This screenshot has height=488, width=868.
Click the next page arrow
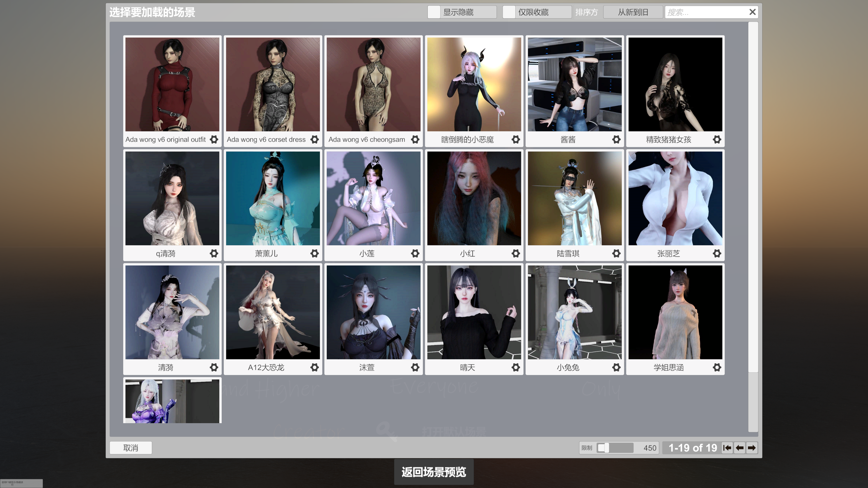752,448
